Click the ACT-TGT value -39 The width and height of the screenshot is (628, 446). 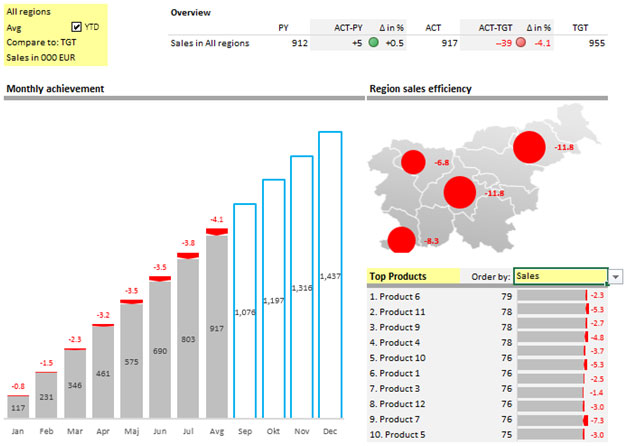point(504,43)
